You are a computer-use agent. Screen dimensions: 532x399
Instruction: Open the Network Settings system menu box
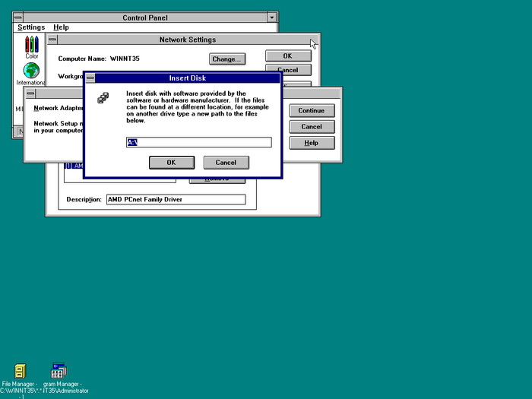pos(52,40)
